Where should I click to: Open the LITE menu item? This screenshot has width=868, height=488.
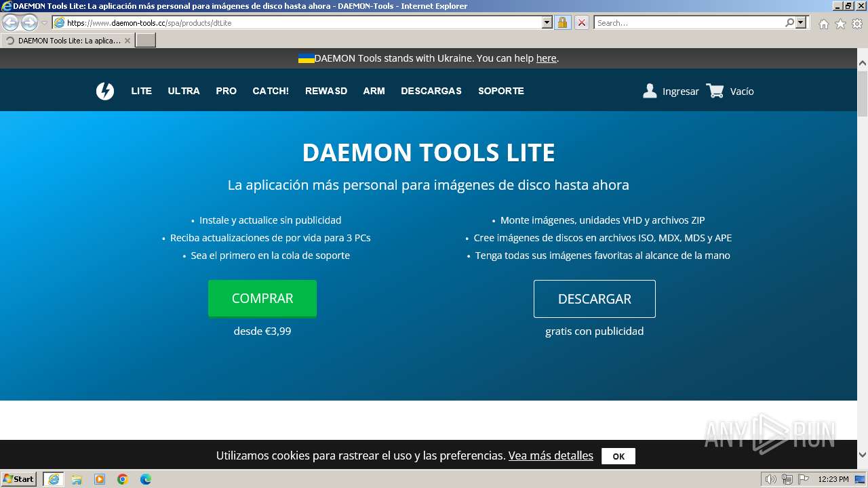click(x=141, y=91)
